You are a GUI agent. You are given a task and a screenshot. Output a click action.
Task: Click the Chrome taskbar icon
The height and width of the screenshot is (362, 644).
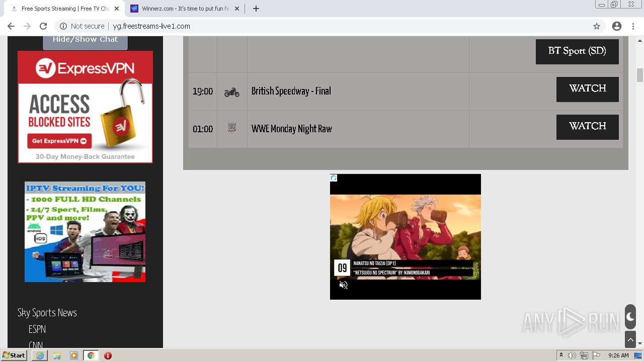91,355
